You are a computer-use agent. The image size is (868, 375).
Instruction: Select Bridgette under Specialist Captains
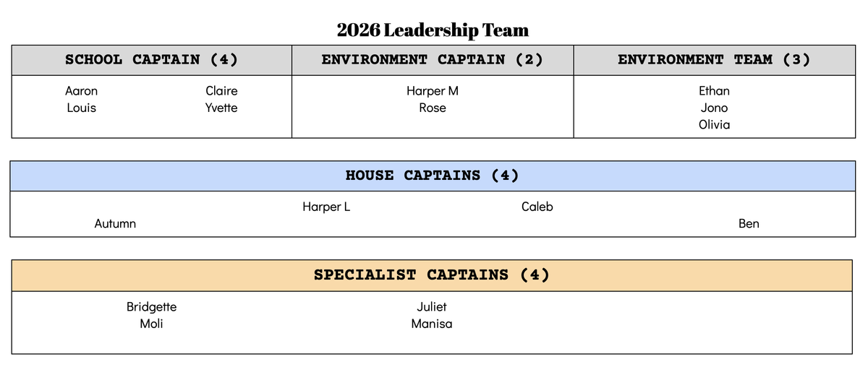pos(151,307)
